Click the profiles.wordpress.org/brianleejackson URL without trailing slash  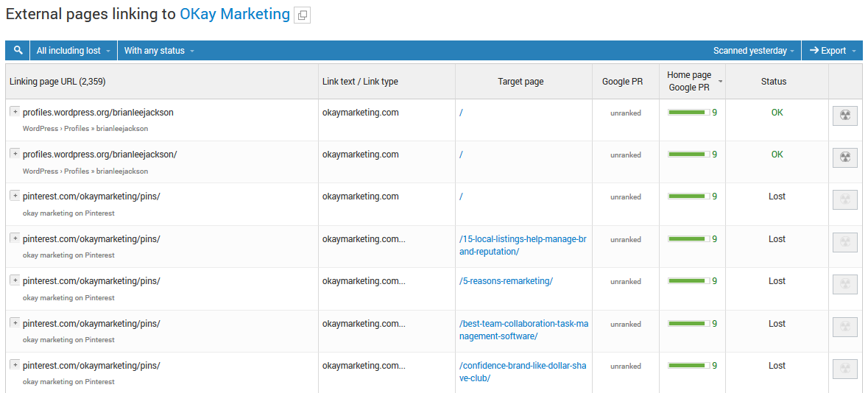(98, 113)
